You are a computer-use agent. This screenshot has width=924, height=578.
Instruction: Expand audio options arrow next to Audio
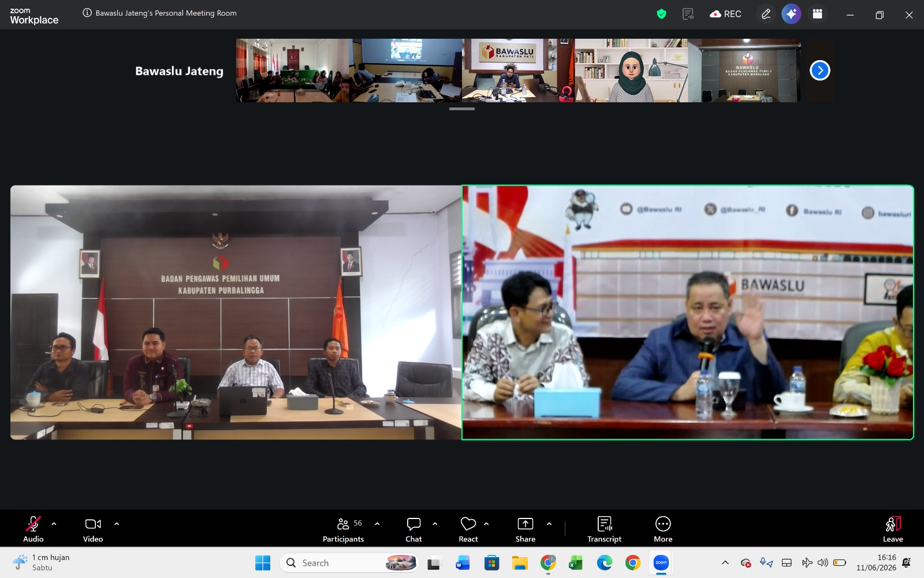pyautogui.click(x=54, y=524)
